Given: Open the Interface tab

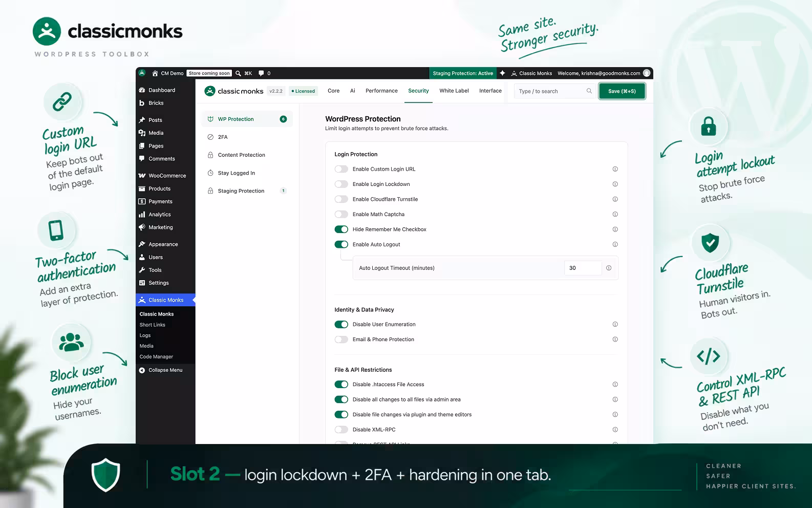Looking at the screenshot, I should (x=490, y=91).
